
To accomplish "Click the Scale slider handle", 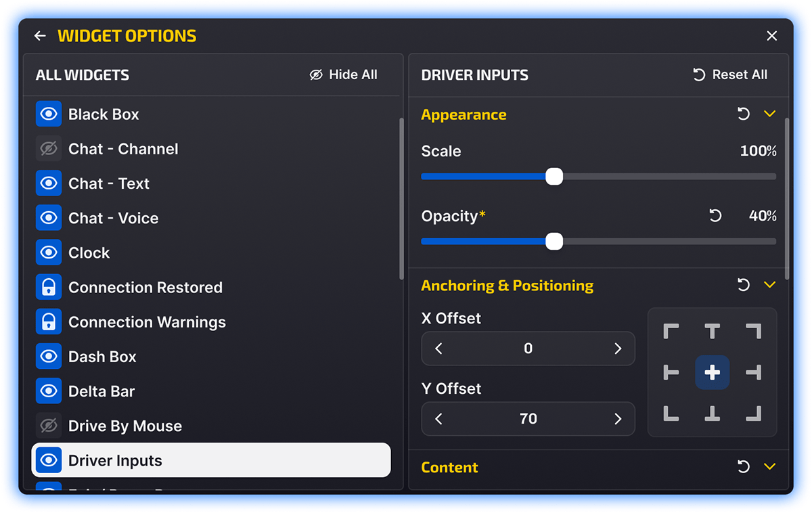I will pyautogui.click(x=554, y=177).
